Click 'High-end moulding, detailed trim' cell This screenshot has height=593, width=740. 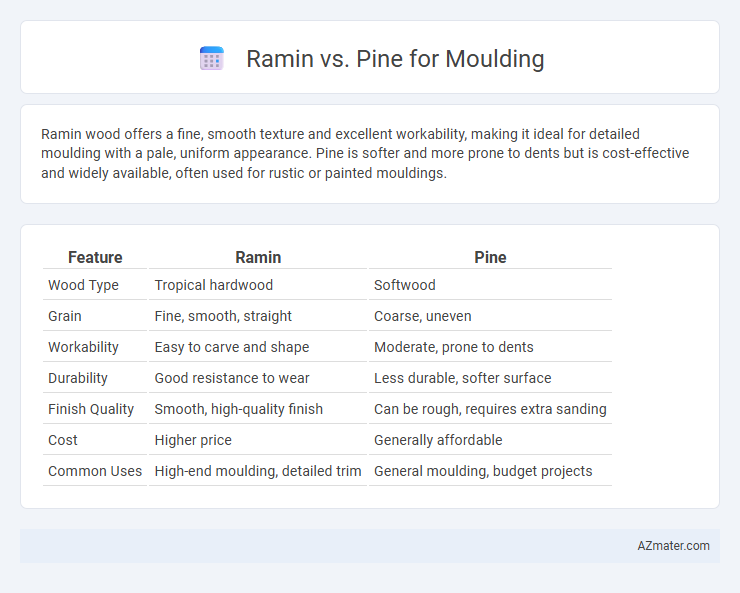258,471
